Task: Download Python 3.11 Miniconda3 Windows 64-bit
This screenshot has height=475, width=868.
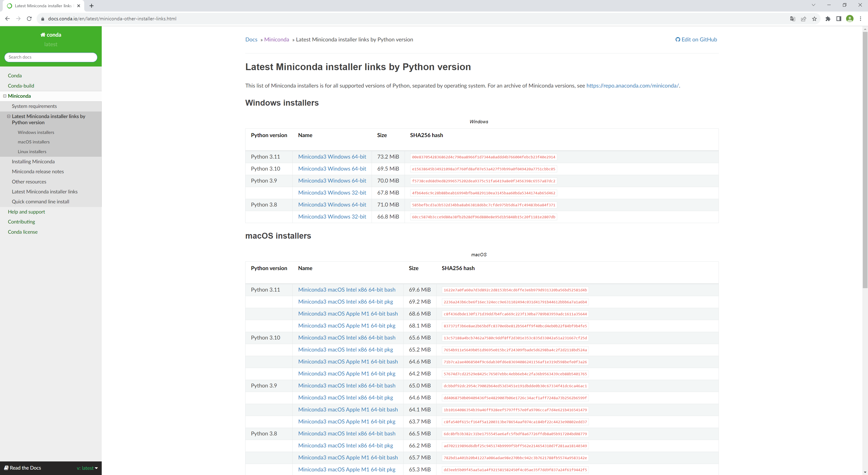Action: click(x=332, y=157)
